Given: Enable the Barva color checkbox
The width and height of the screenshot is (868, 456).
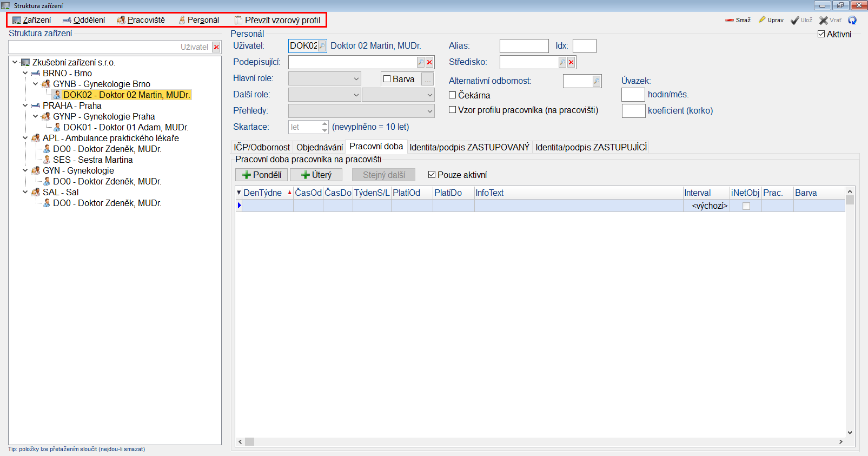Looking at the screenshot, I should (x=387, y=79).
